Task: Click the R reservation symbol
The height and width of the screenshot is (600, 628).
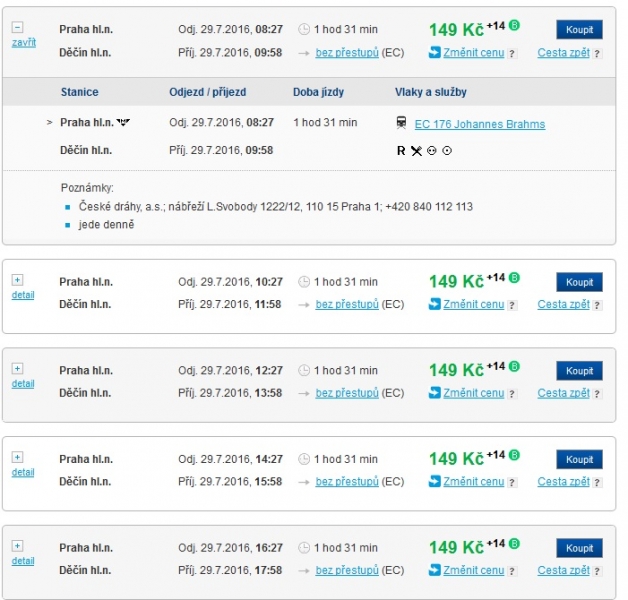Action: (401, 150)
